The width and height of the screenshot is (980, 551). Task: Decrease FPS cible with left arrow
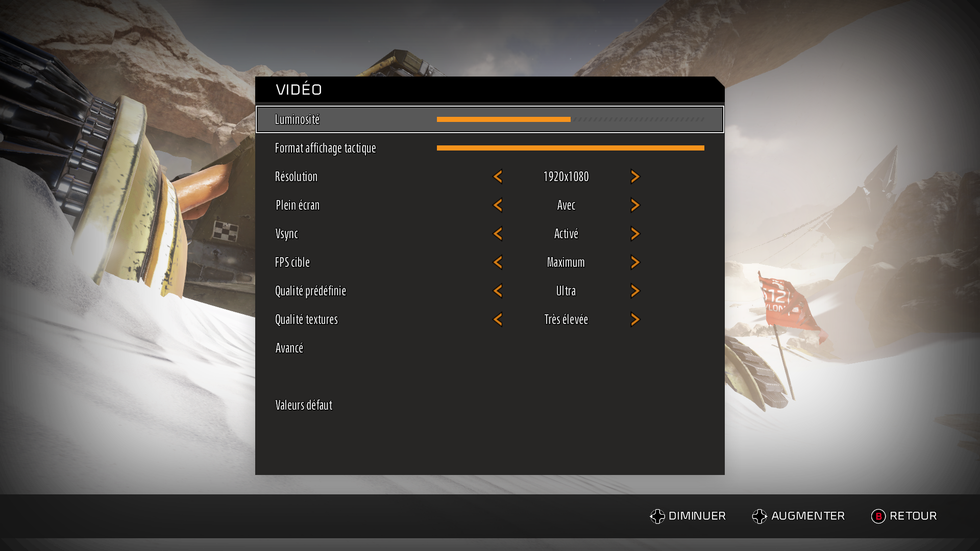coord(498,262)
